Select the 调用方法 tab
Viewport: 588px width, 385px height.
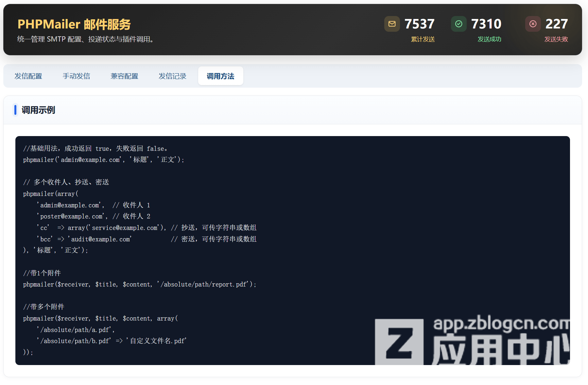pos(220,76)
